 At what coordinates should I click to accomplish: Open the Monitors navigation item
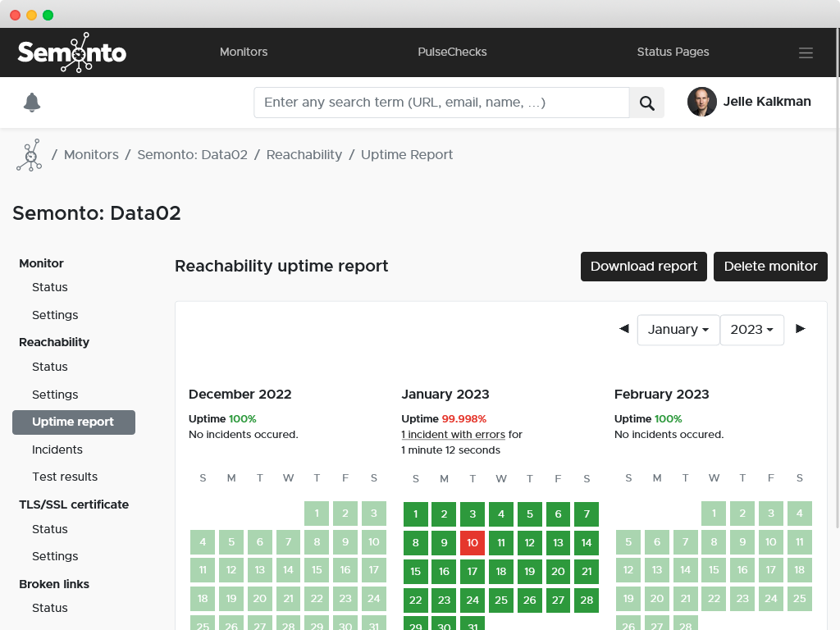244,52
